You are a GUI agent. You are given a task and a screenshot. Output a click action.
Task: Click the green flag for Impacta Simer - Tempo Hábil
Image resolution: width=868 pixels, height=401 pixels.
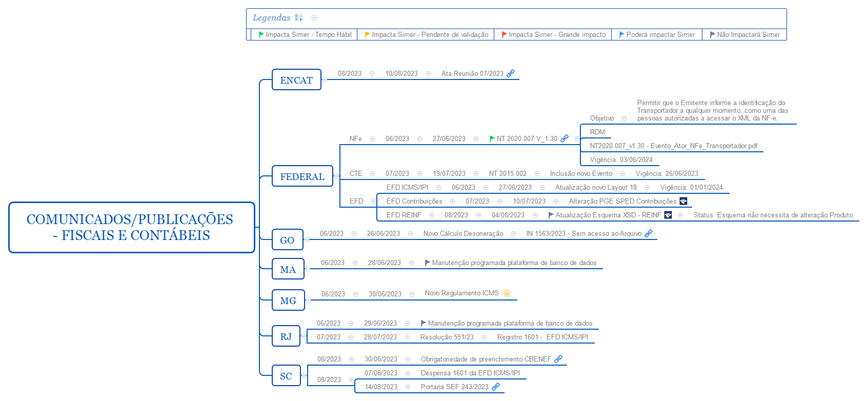[261, 34]
